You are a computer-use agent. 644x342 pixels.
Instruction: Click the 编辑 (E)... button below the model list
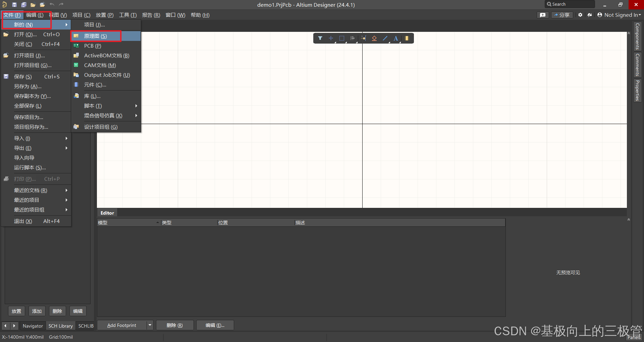(x=215, y=325)
